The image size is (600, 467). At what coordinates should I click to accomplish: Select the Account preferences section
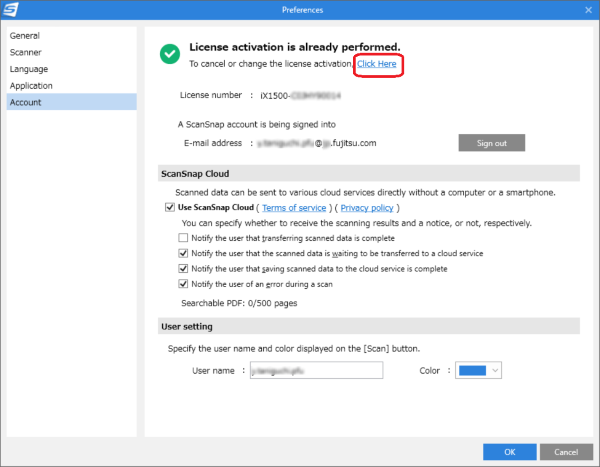point(72,102)
